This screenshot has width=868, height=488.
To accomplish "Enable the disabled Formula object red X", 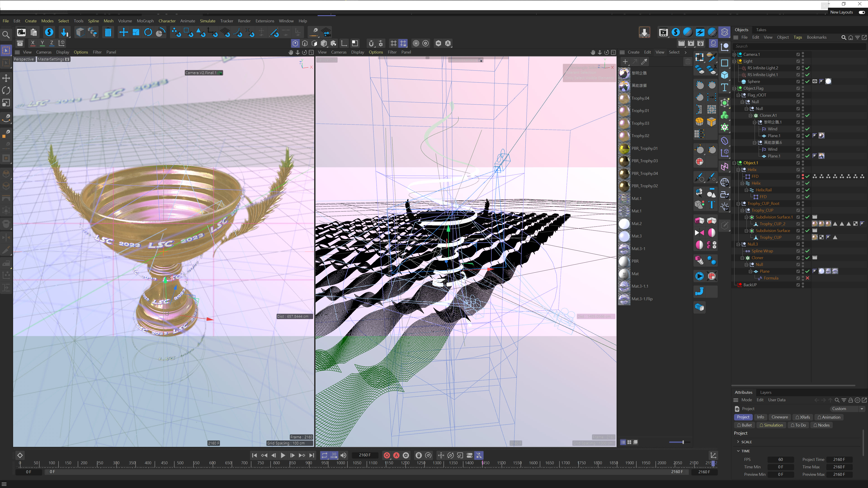I will coord(807,278).
